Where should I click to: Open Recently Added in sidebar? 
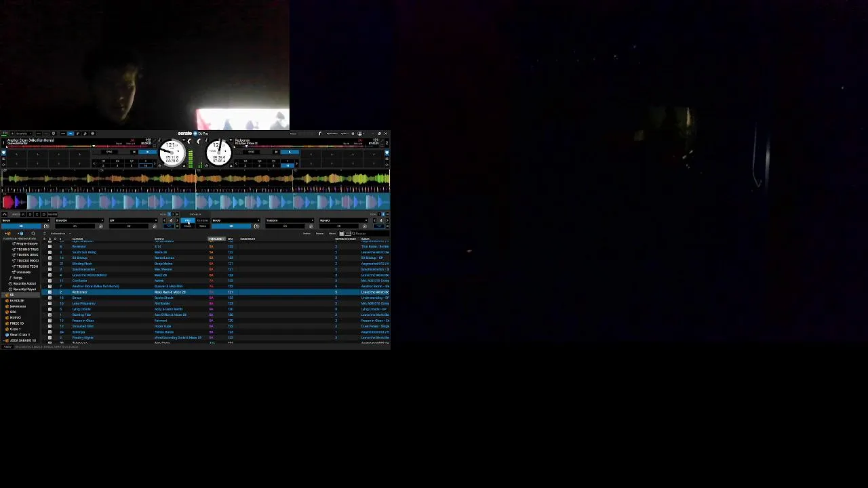pos(22,283)
